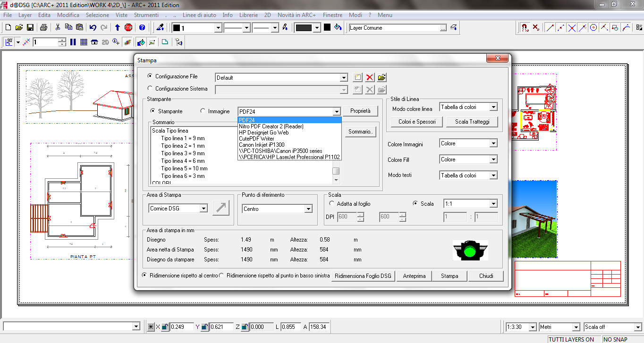
Task: Click the snap magnet icon
Action: [525, 28]
